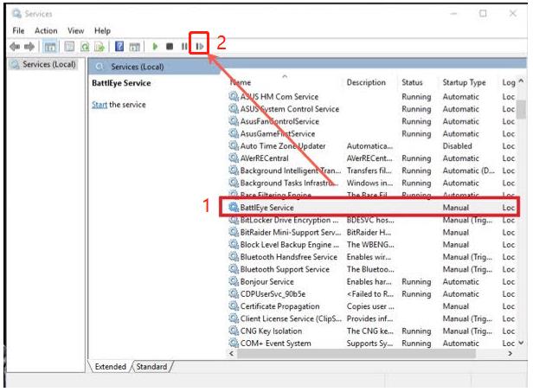Image resolution: width=533 pixels, height=392 pixels.
Task: Click the Refresh toolbar icon
Action: (x=85, y=47)
